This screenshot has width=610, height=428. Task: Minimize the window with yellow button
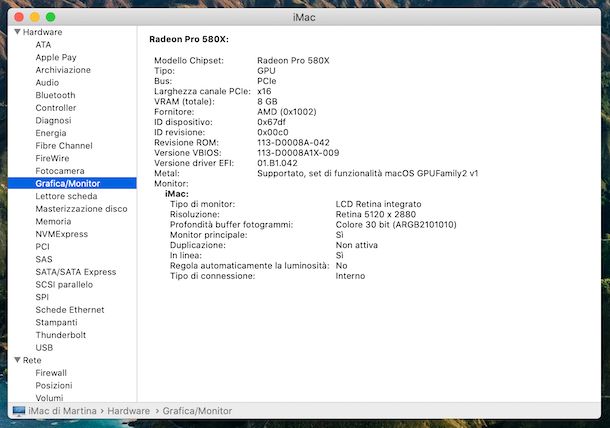click(x=35, y=17)
